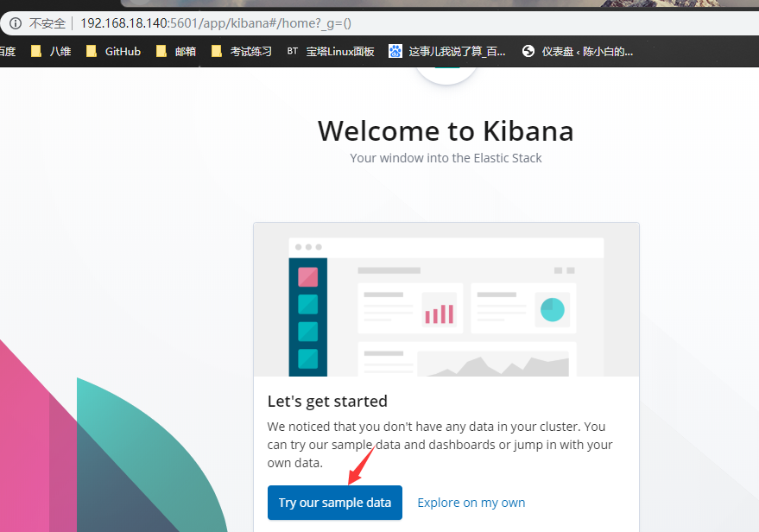The width and height of the screenshot is (759, 532).
Task: Click the dashboard illustration in the card
Action: (x=446, y=300)
